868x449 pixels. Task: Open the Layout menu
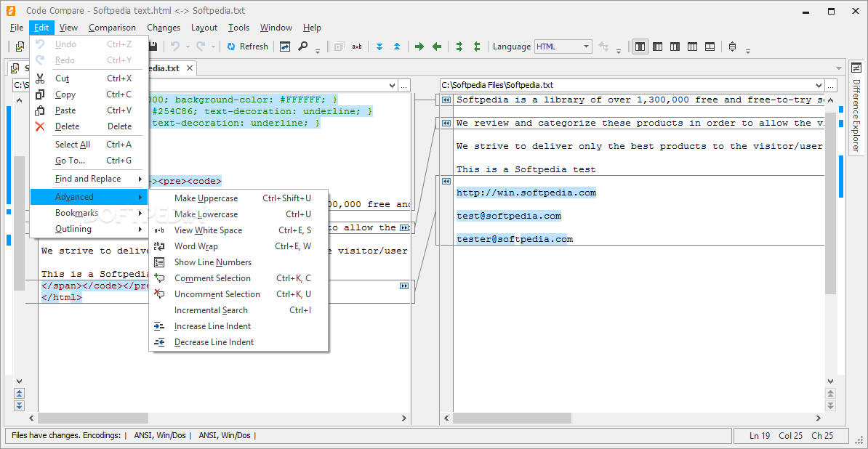coord(204,28)
